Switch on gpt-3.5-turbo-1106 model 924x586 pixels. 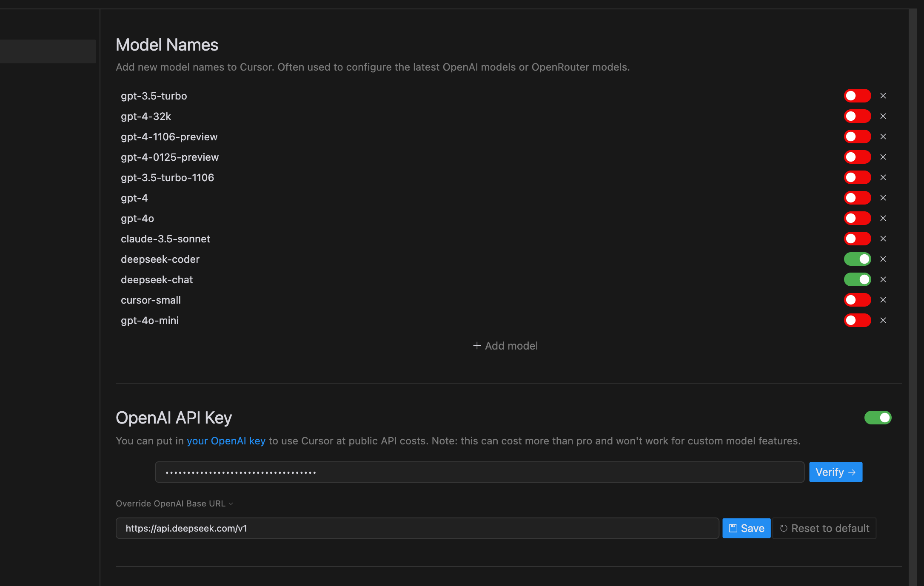(x=857, y=177)
